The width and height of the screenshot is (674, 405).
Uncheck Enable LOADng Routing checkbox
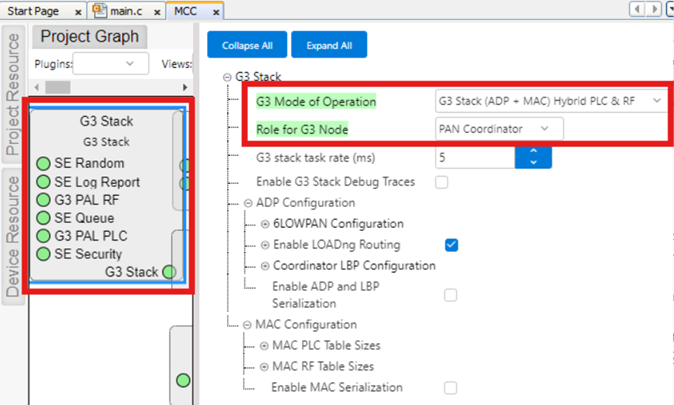tap(451, 244)
